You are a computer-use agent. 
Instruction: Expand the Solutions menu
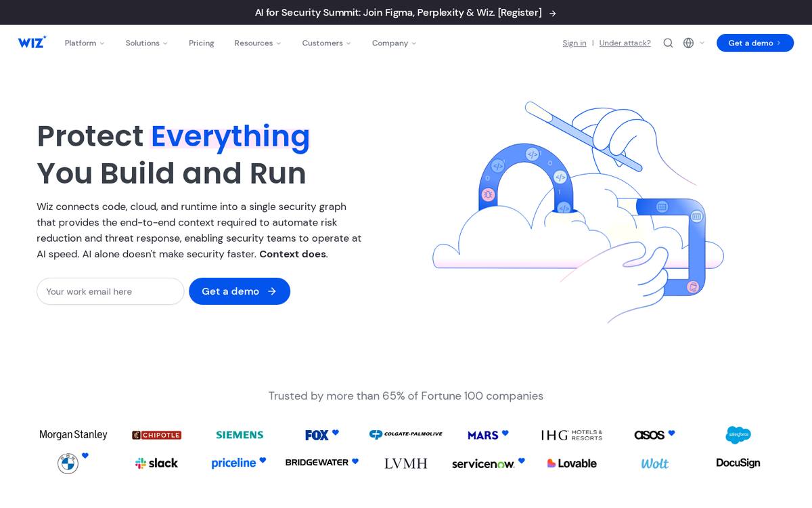coord(146,43)
